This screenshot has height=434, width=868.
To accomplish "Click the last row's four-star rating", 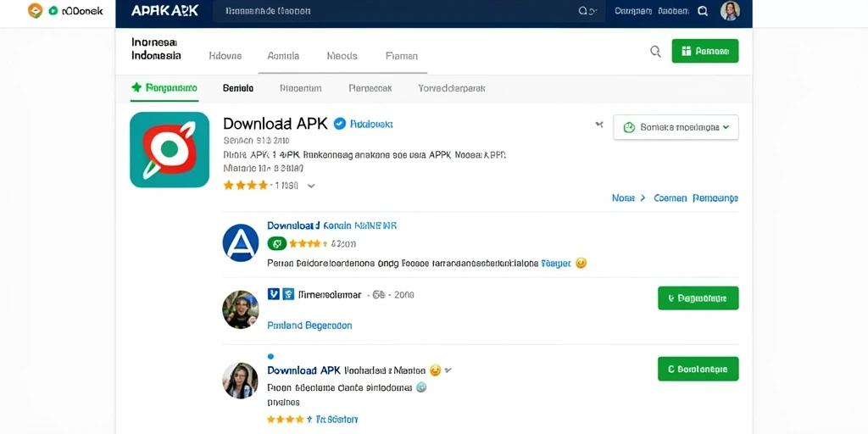I will [286, 419].
